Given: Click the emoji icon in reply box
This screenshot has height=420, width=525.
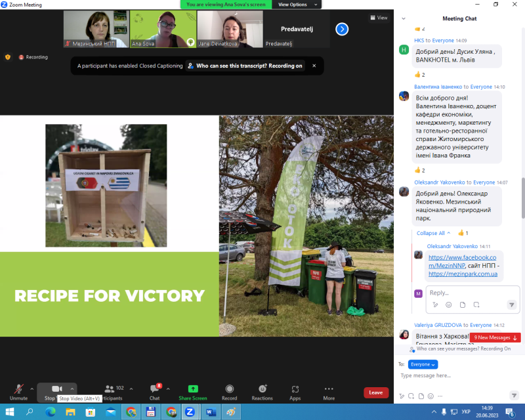Looking at the screenshot, I should [449, 304].
